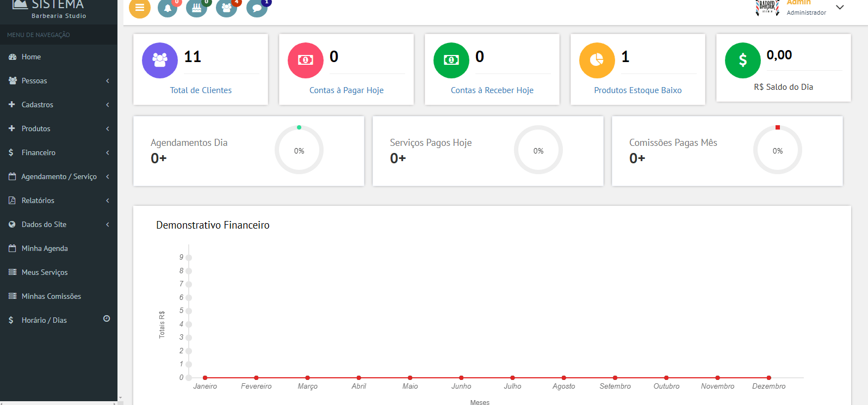Click the pink Contas à Pagar money icon
This screenshot has height=405, width=868.
[x=306, y=60]
